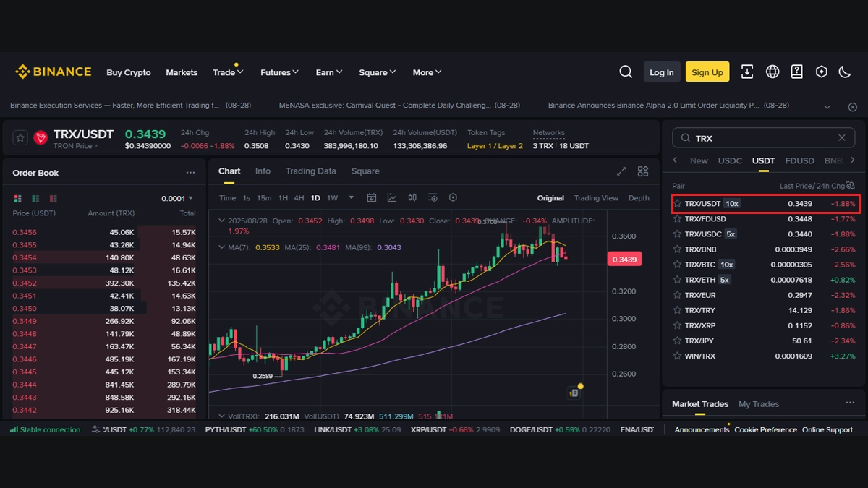Expand the Earn menu
The image size is (868, 488).
click(x=329, y=72)
